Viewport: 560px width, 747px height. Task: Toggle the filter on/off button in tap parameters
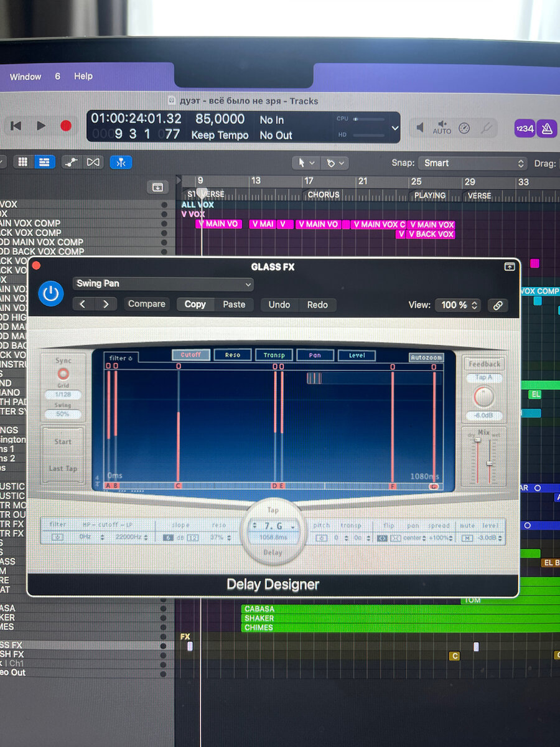(57, 537)
